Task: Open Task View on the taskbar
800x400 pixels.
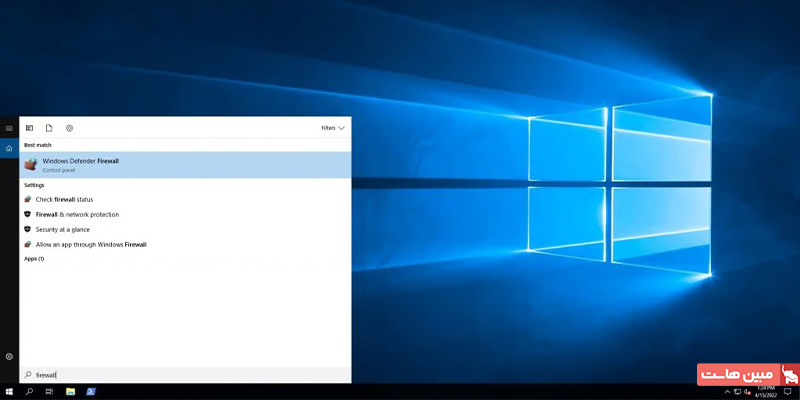Action: (x=49, y=392)
